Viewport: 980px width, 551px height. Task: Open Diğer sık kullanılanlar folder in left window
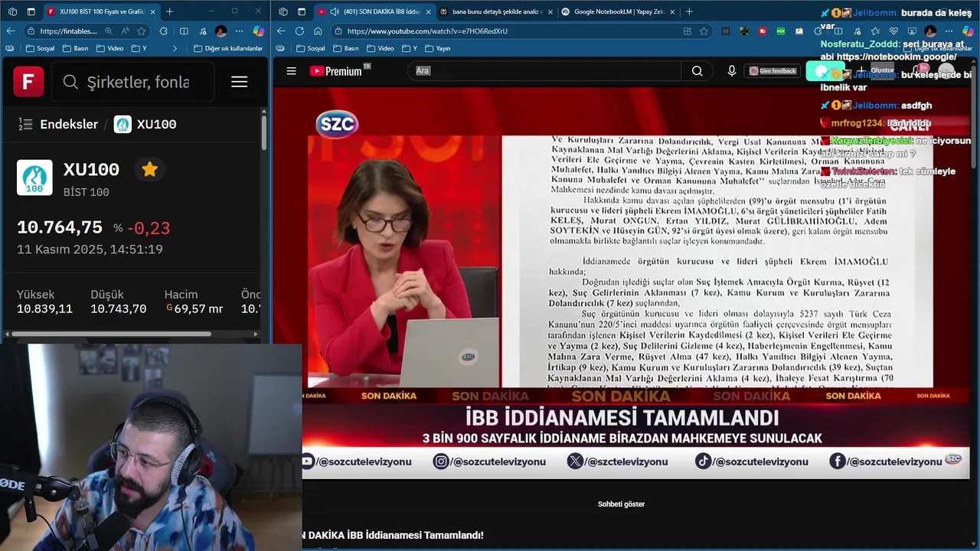click(228, 48)
